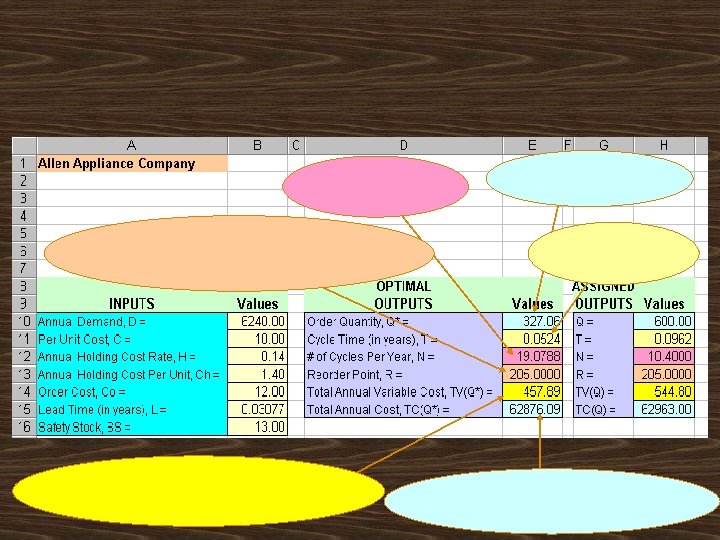Select column G header
Viewport: 720px width, 540px height.
[603, 146]
